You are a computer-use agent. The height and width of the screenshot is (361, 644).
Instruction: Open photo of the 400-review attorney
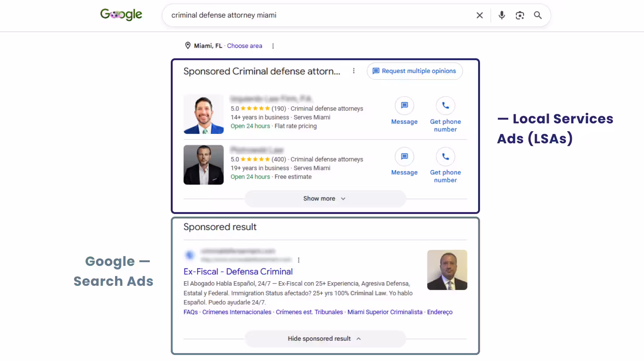click(204, 165)
